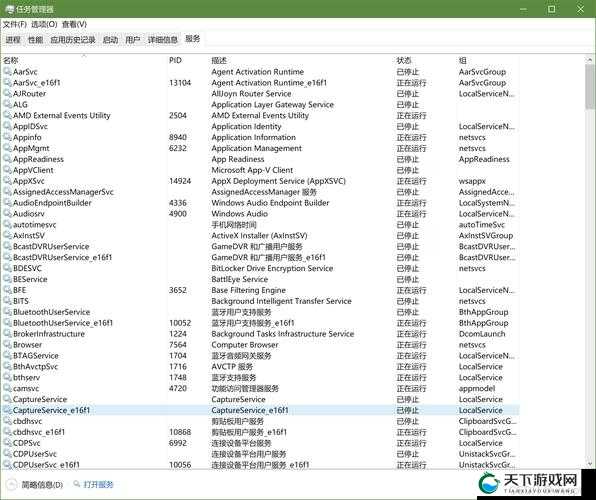Click the service icon for Appinfo
The image size is (596, 500).
click(x=7, y=137)
